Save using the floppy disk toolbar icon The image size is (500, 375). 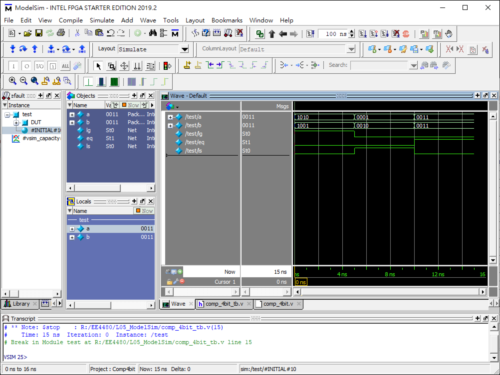point(39,33)
